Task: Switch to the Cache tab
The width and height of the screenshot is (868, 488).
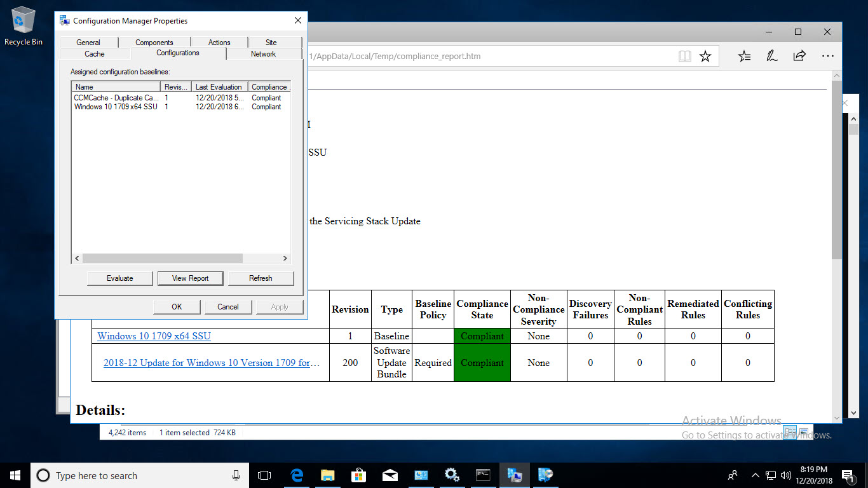Action: pos(95,54)
